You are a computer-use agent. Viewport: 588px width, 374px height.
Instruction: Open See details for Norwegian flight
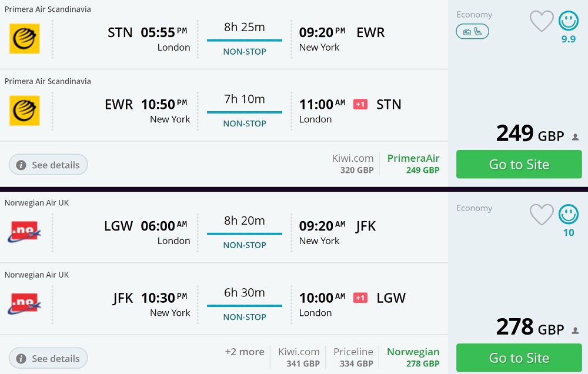[x=48, y=358]
